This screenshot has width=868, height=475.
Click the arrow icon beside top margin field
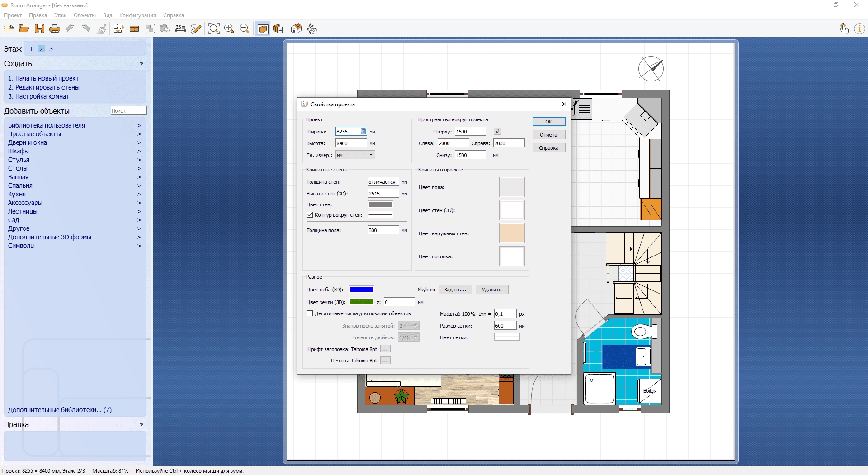[497, 132]
